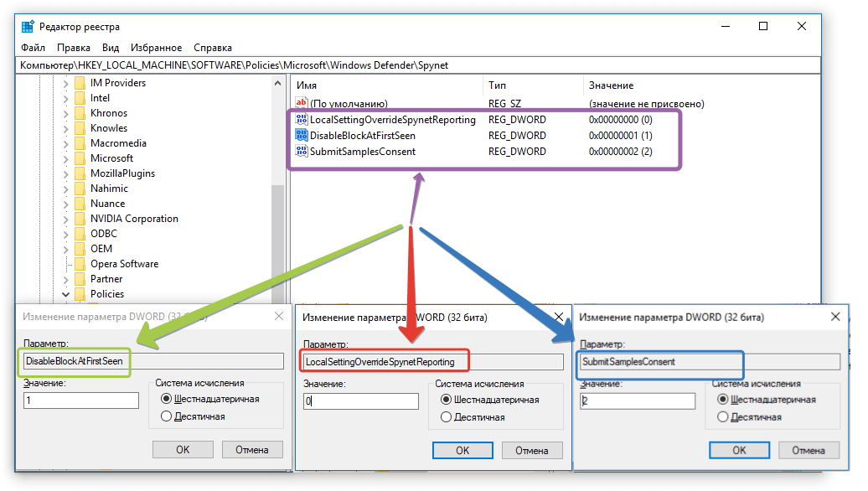Select Десятичная radio in DisableBlockAtFirstSeen dialog
The width and height of the screenshot is (868, 491).
166,416
